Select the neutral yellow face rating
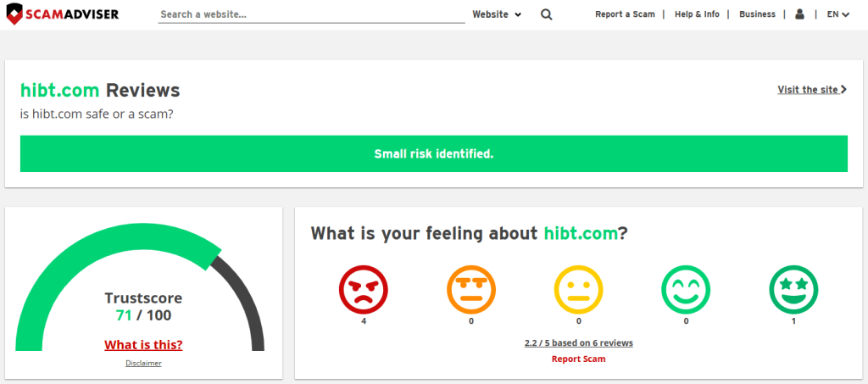The height and width of the screenshot is (384, 868). [578, 290]
